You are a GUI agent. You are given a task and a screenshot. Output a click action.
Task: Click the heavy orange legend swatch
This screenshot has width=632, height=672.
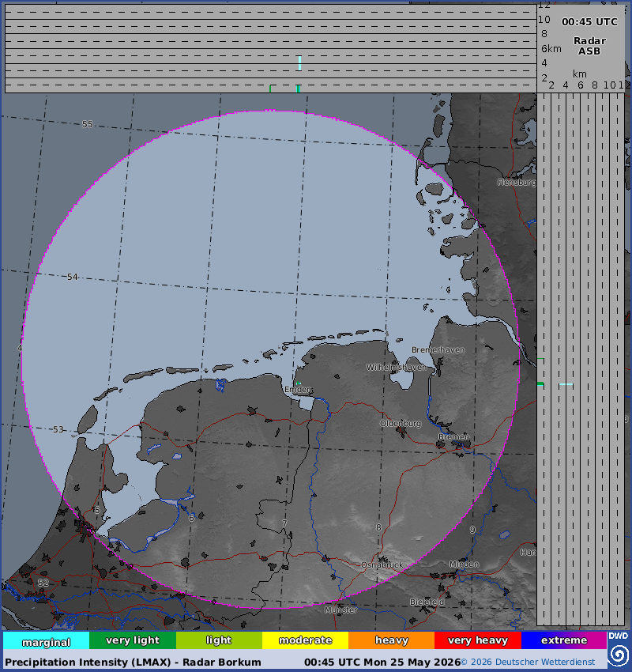point(391,640)
